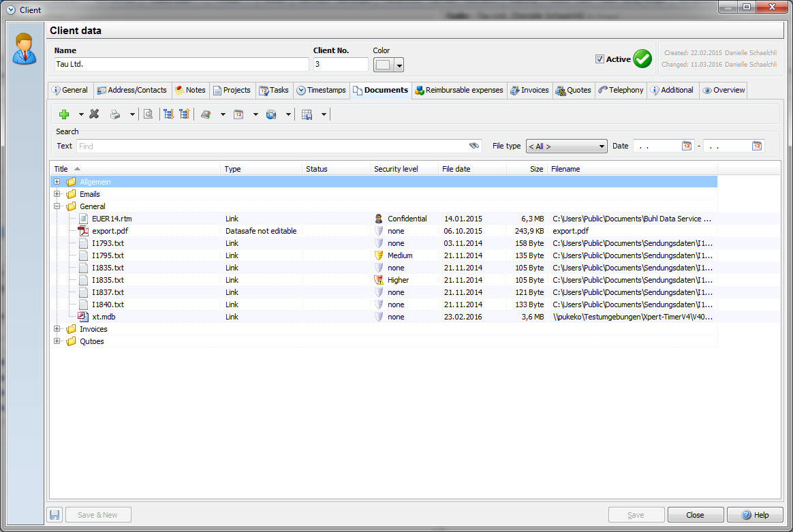Click the Help button
793x532 pixels.
pyautogui.click(x=754, y=515)
